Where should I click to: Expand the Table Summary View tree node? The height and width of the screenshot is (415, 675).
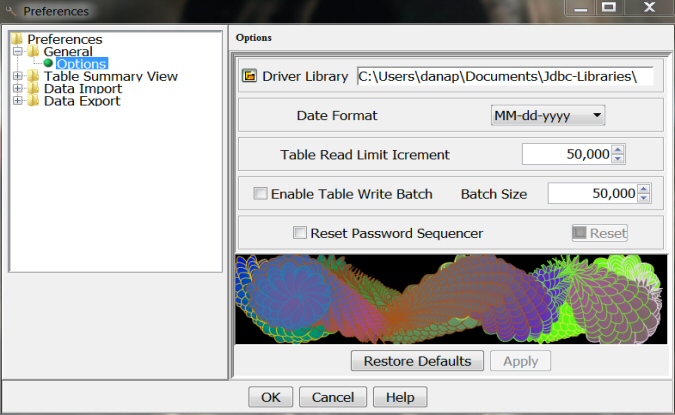[x=17, y=76]
